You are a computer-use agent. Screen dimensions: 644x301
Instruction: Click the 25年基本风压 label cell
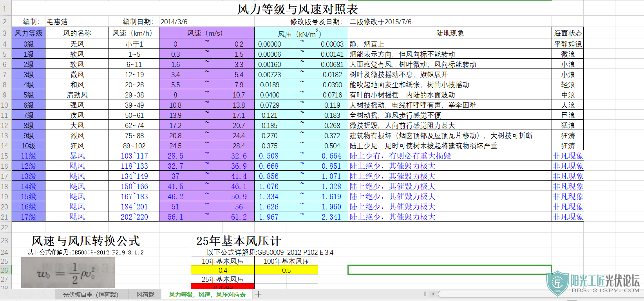click(223, 279)
